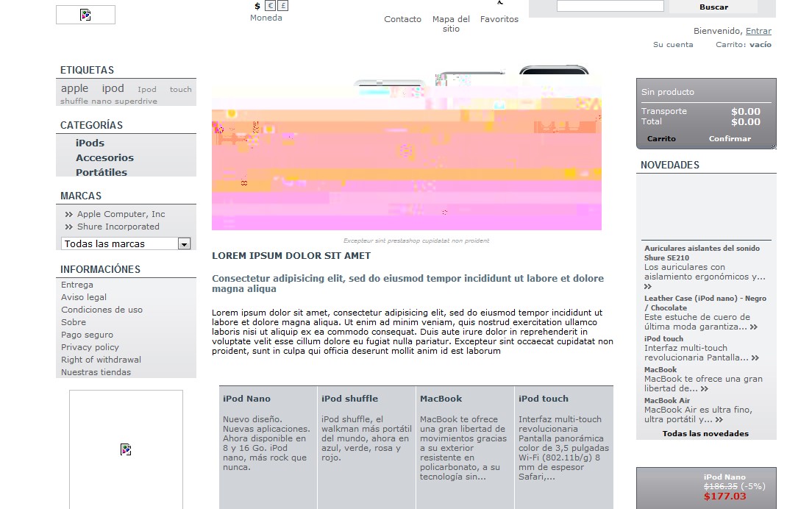The height and width of the screenshot is (509, 812).
Task: Open the Favoritos link
Action: (499, 19)
